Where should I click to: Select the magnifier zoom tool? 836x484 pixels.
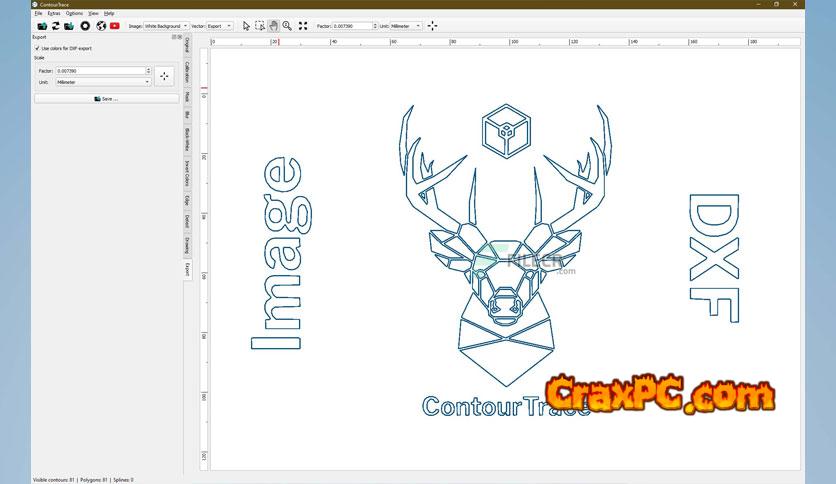point(287,26)
